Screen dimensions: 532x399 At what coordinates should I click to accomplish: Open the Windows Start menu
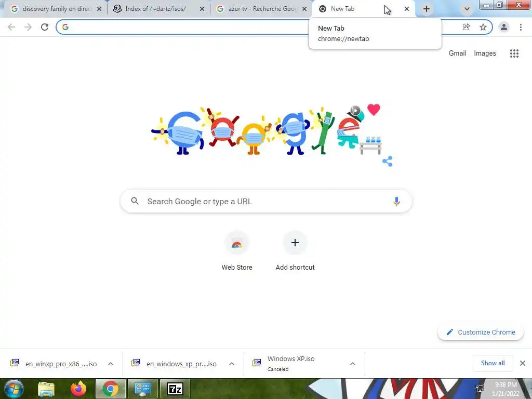[14, 389]
